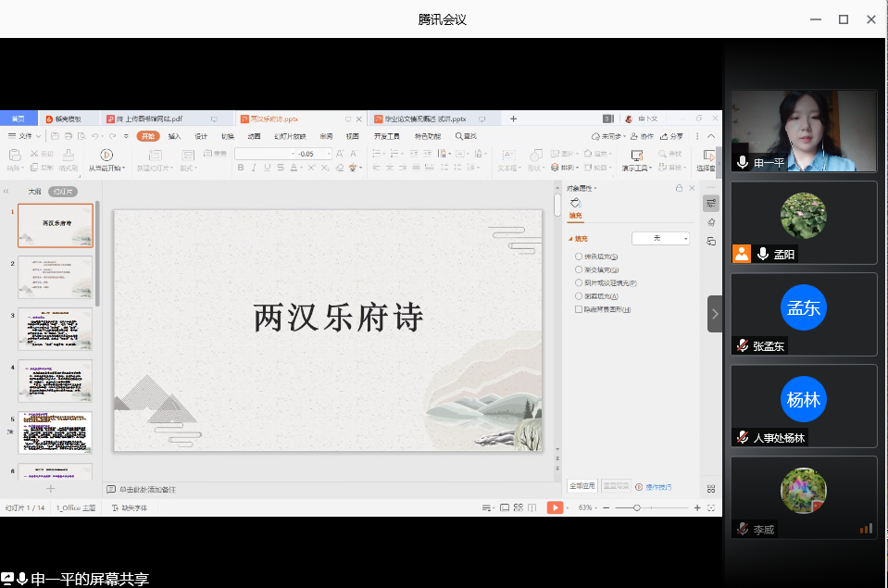888x588 pixels.
Task: Click the new slide icon
Action: [155, 155]
